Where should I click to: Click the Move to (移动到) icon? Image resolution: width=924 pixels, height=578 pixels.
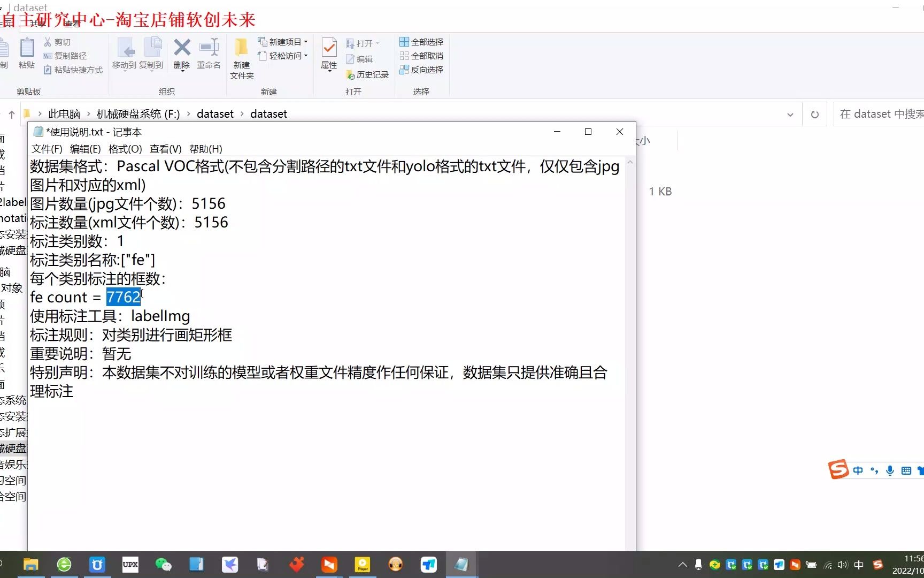(x=125, y=53)
